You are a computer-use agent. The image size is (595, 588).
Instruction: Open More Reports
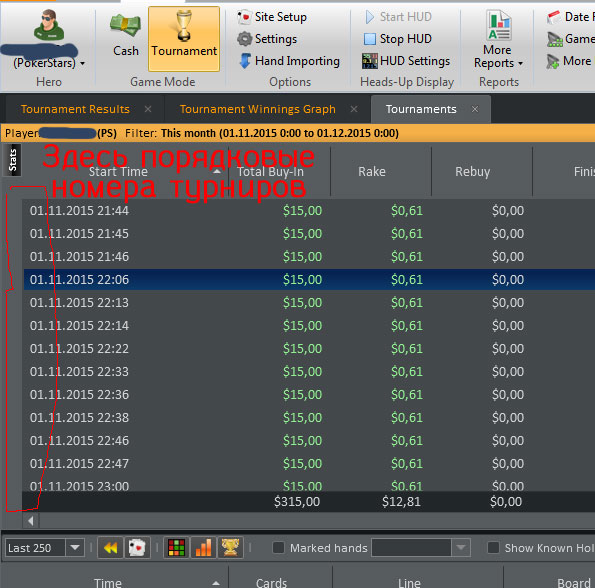click(x=498, y=39)
